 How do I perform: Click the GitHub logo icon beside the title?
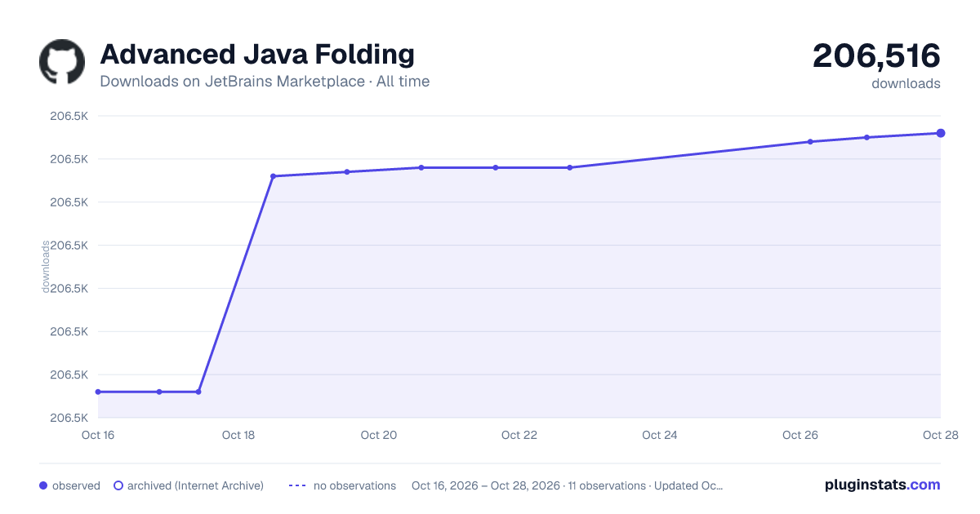(62, 62)
